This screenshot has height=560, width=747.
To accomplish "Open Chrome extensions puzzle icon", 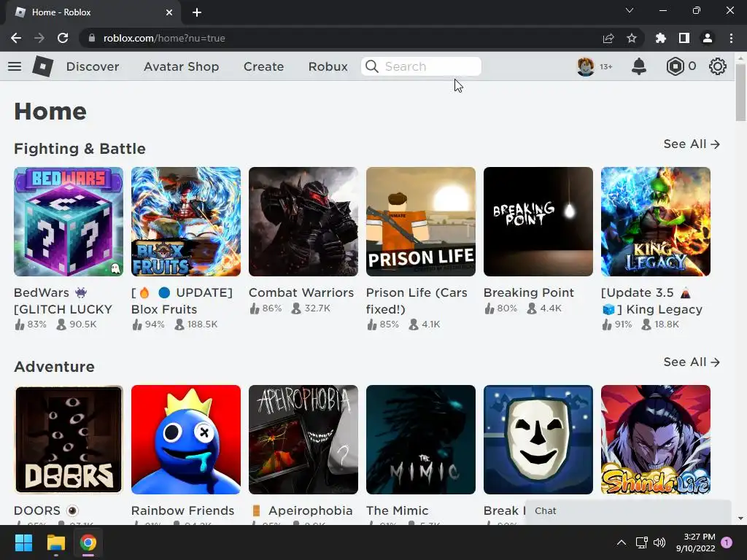I will 661,38.
